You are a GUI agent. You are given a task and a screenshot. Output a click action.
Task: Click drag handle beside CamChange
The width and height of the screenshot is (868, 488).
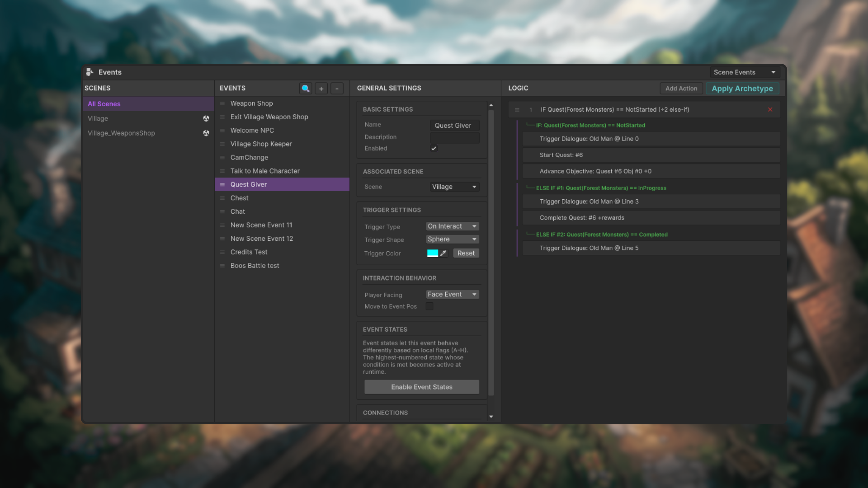tap(222, 158)
